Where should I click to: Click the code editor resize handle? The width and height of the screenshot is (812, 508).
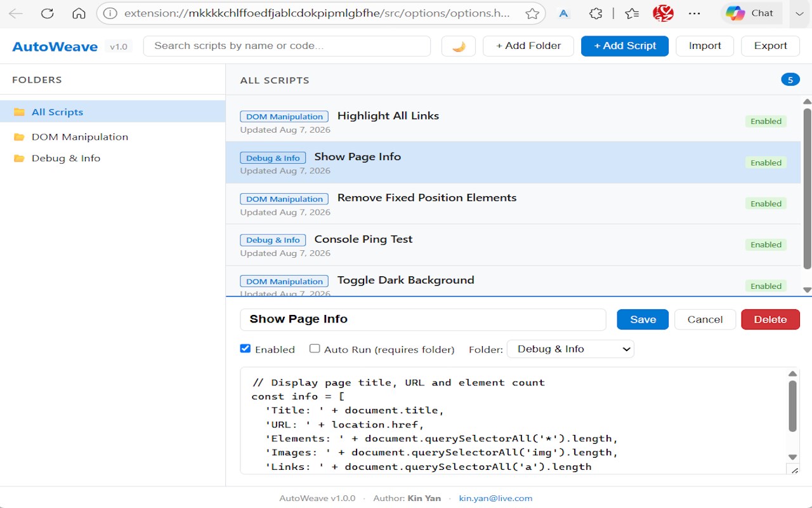793,469
